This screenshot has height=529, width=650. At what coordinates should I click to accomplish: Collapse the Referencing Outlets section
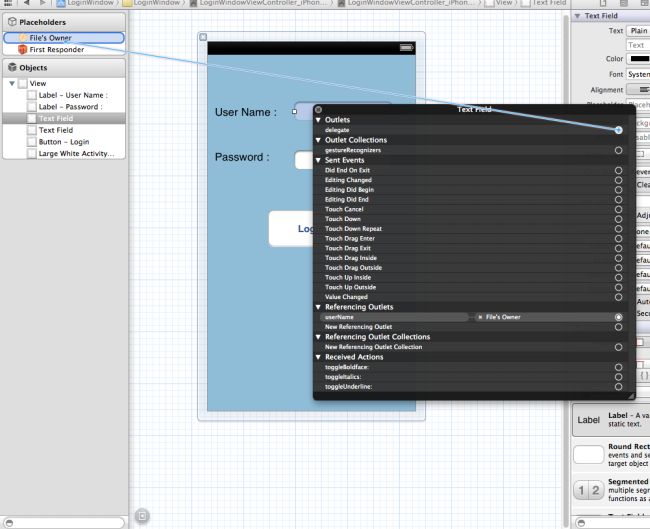point(318,307)
